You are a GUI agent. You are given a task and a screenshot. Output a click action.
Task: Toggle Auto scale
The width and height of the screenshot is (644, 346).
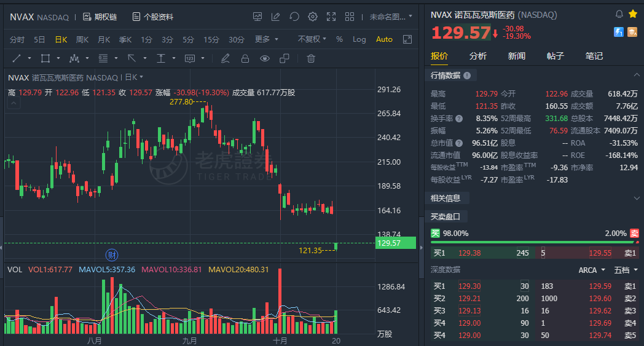(384, 39)
